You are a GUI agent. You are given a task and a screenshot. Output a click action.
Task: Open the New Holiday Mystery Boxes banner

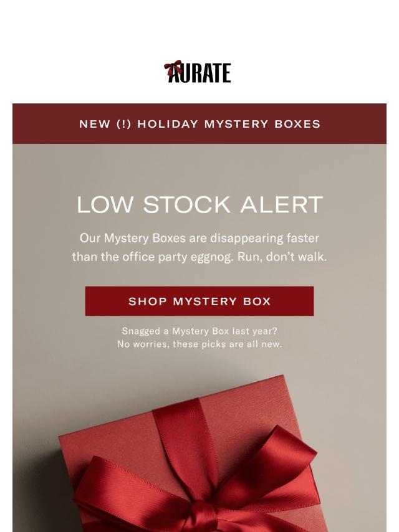[x=199, y=124]
